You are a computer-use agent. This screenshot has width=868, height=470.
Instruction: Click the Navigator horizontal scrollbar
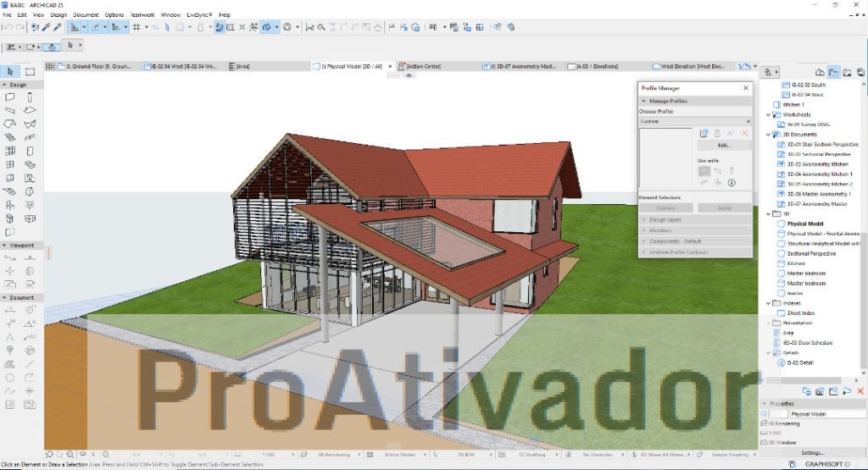[x=804, y=380]
